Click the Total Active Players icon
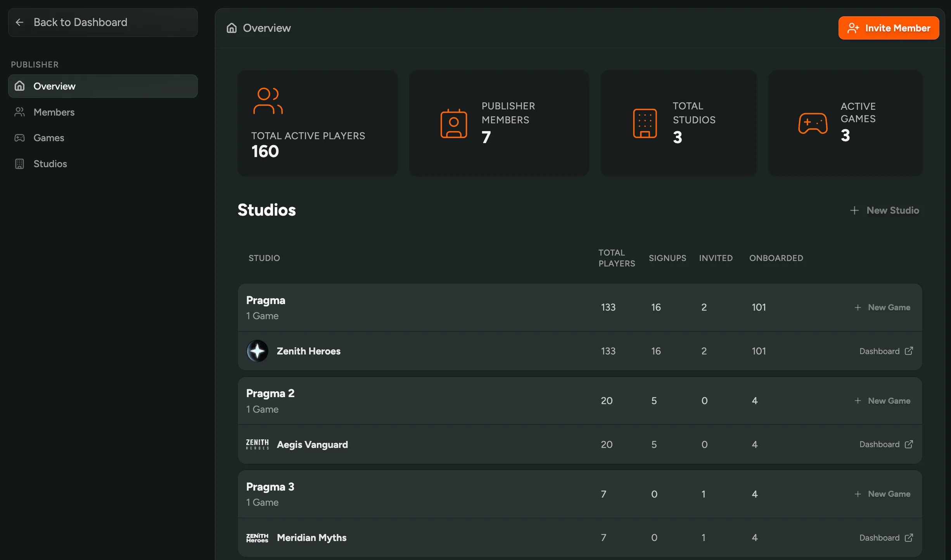This screenshot has height=560, width=951. (x=268, y=101)
